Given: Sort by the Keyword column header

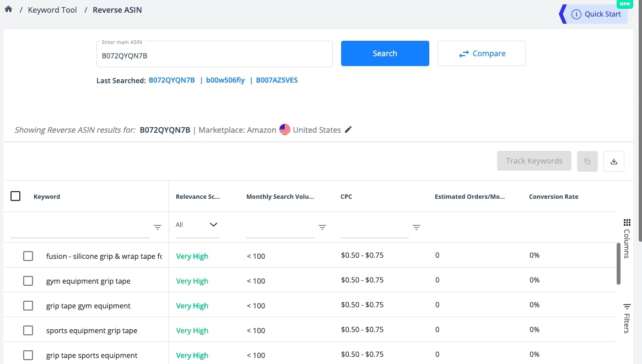Looking at the screenshot, I should coord(47,197).
